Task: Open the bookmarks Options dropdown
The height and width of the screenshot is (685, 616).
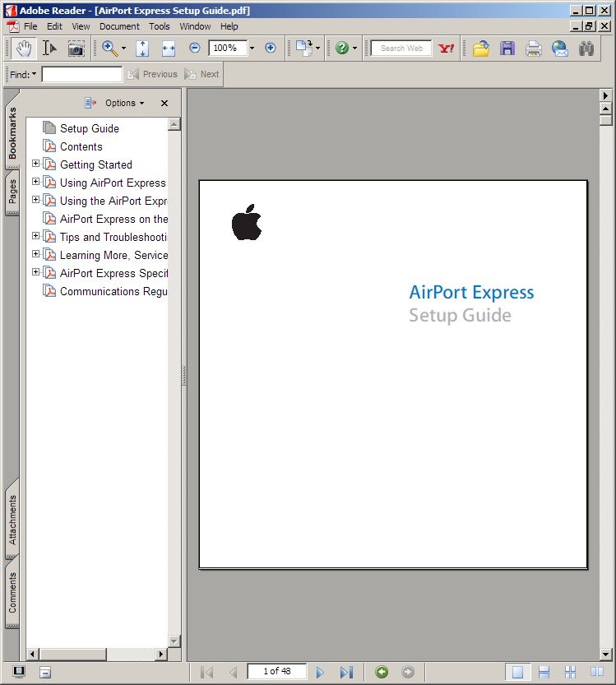Action: coord(124,103)
